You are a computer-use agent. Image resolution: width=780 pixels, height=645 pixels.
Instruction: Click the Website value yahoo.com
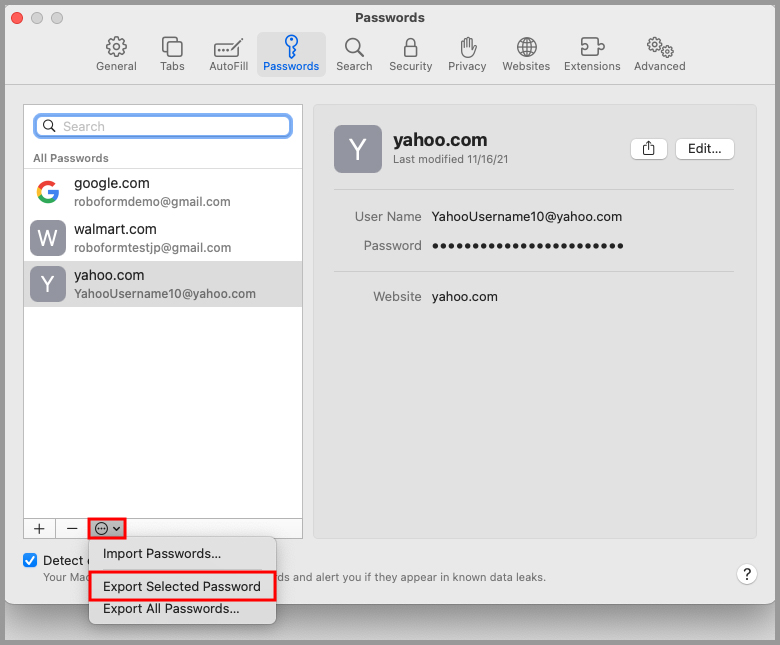pos(464,296)
